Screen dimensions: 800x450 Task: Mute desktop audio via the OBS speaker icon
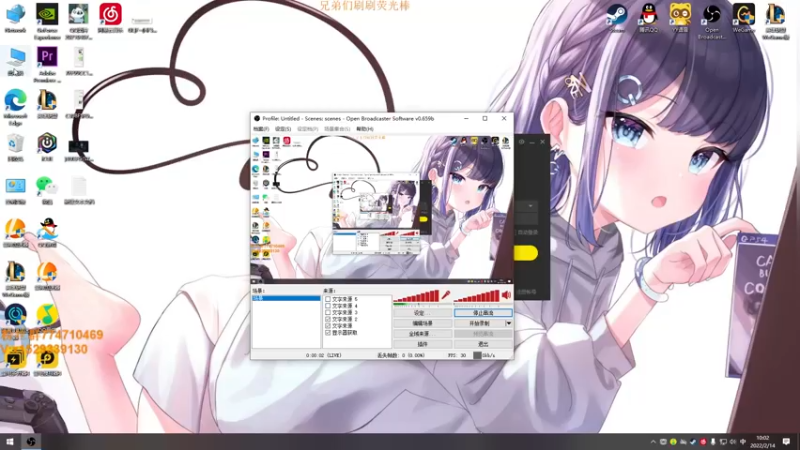(506, 295)
